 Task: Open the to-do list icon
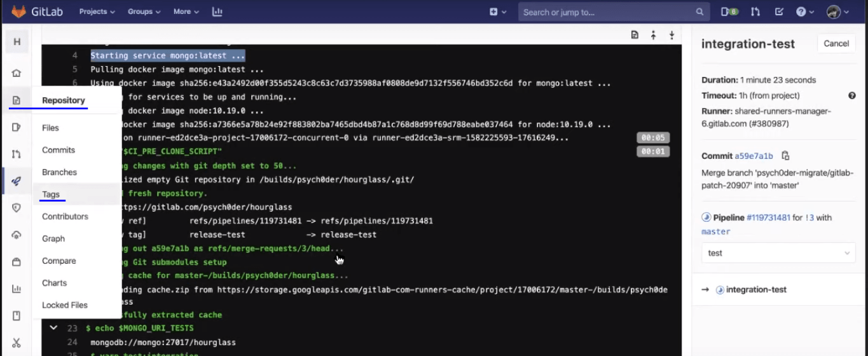click(x=779, y=11)
